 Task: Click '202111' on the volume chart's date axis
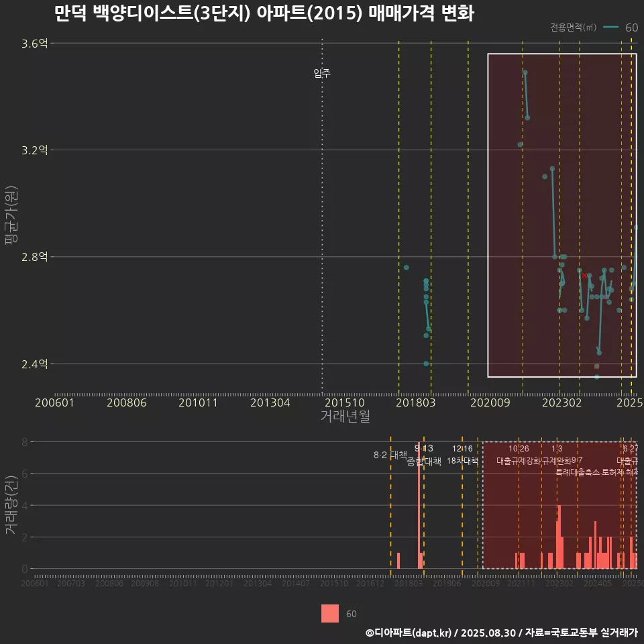[521, 583]
